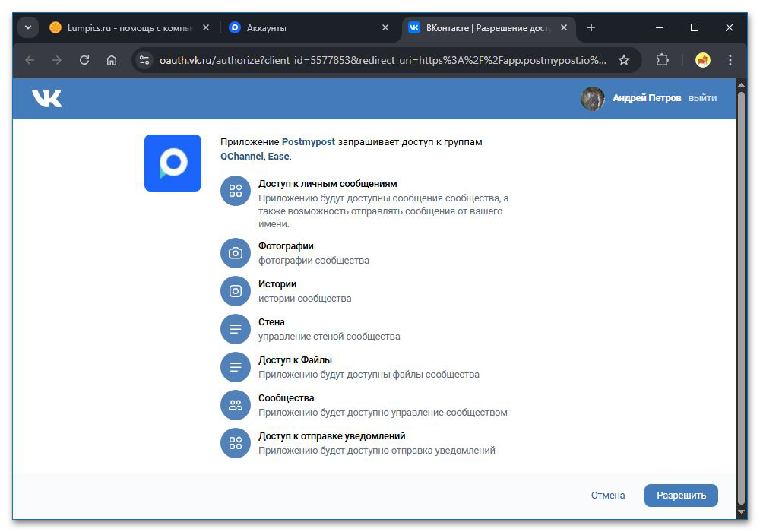The width and height of the screenshot is (760, 532).
Task: Click the scrollbar down arrow
Action: click(x=741, y=511)
